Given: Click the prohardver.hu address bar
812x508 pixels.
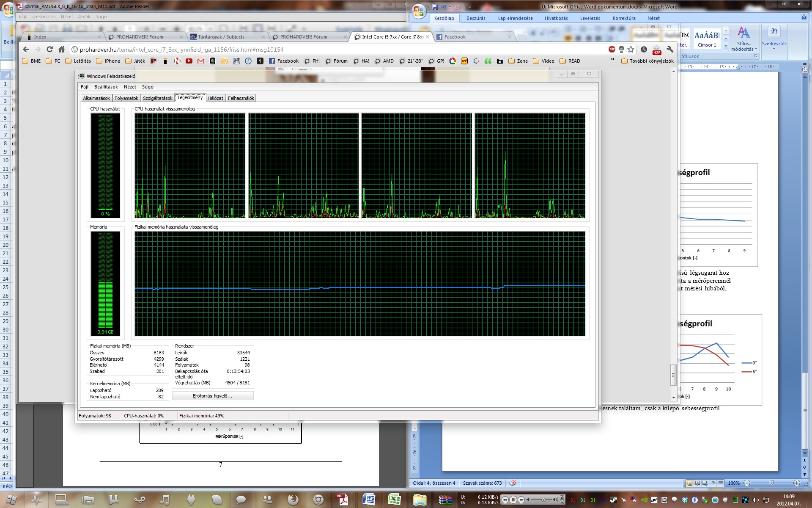Looking at the screenshot, I should (x=338, y=50).
